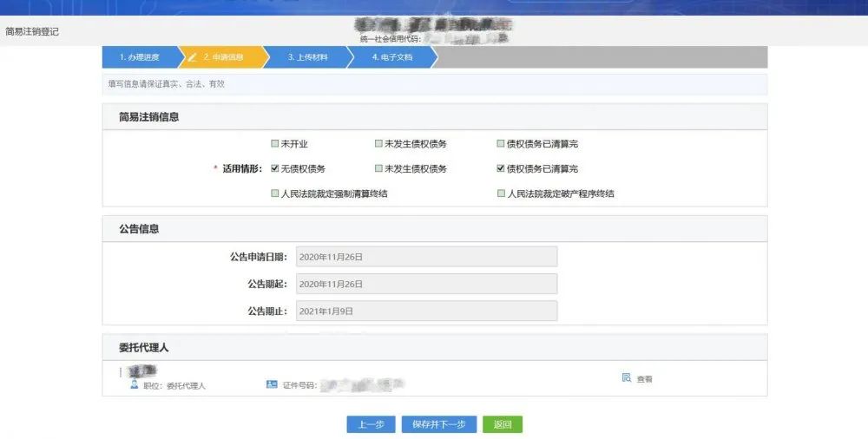Tick 人民法院裁定强制清算终结 checkbox
Viewport: 868px width, 439px height.
pos(274,193)
